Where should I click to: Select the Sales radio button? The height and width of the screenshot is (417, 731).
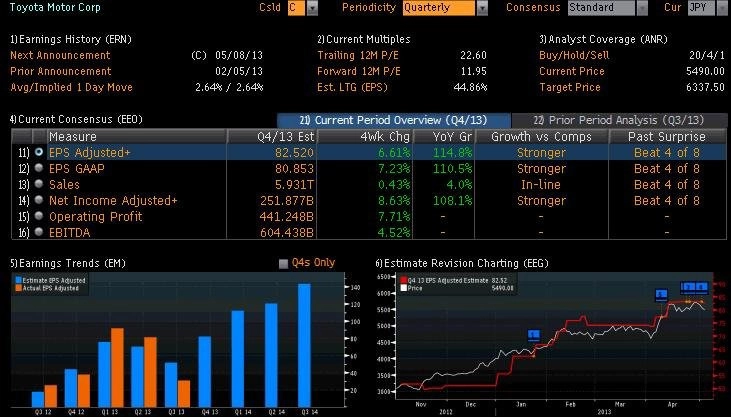tap(39, 184)
